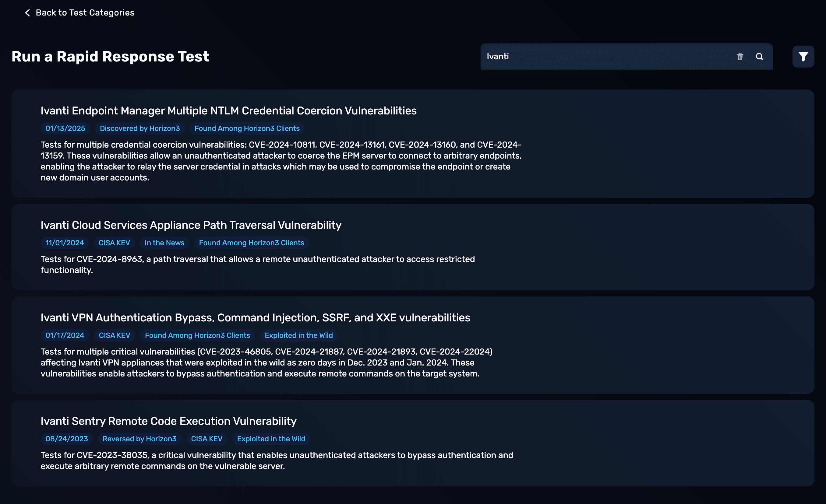This screenshot has width=826, height=504.
Task: Click the back arrow chevron icon
Action: click(27, 13)
